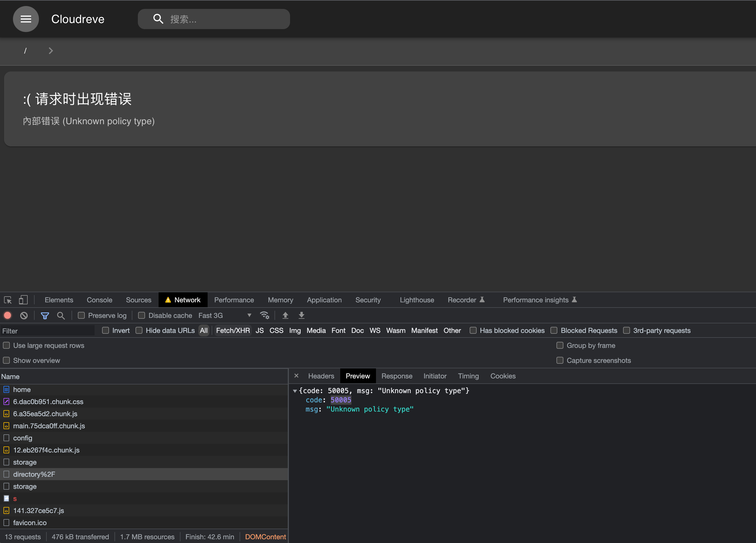Switch to the Response tab
The width and height of the screenshot is (756, 543).
point(397,376)
